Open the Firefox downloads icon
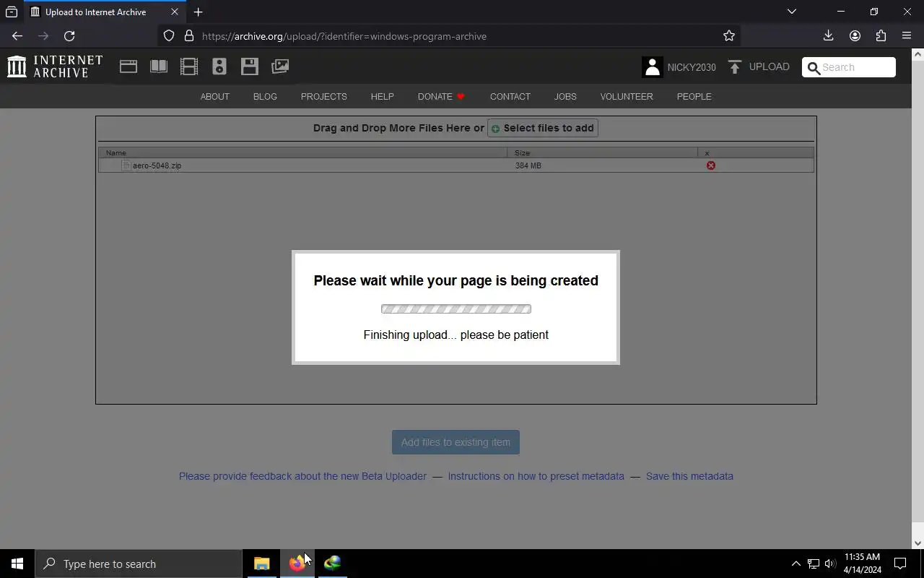924x578 pixels. (x=829, y=35)
